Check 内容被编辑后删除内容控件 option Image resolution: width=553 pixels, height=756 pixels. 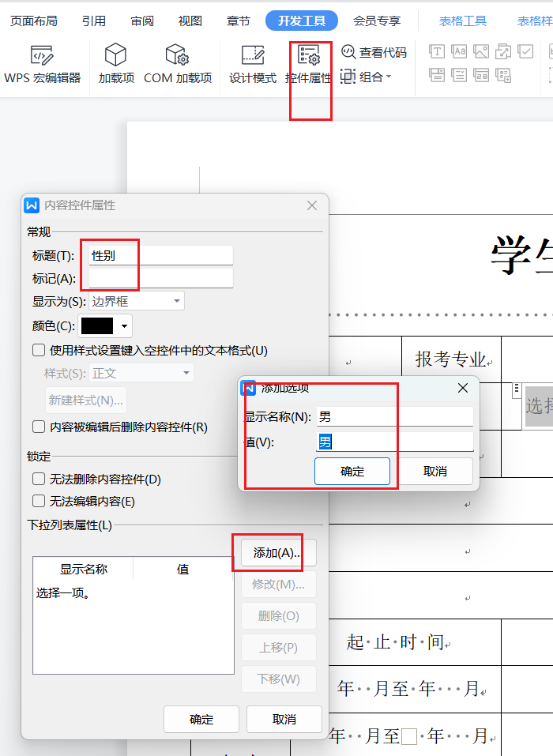point(39,427)
